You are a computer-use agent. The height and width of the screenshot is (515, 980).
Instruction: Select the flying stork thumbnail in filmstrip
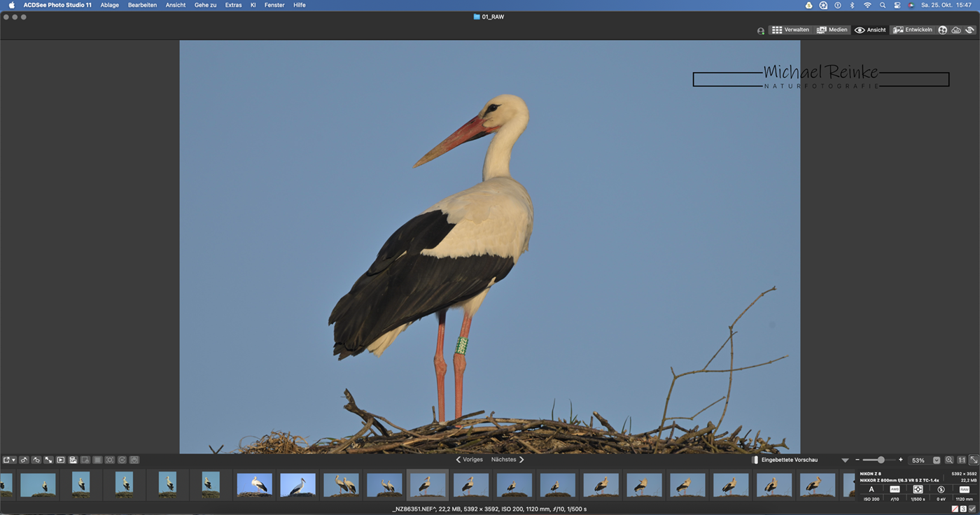(297, 484)
